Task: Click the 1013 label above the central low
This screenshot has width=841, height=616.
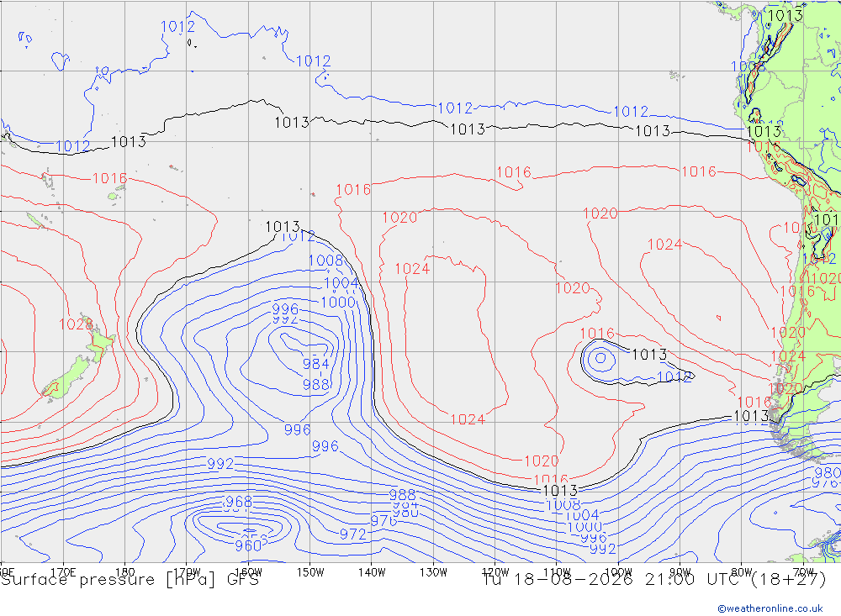Action: (283, 227)
